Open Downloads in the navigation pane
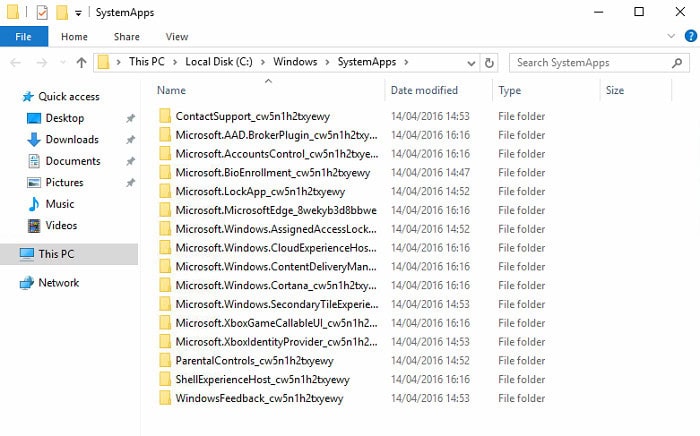Viewport: 700px width, 436px height. (72, 140)
